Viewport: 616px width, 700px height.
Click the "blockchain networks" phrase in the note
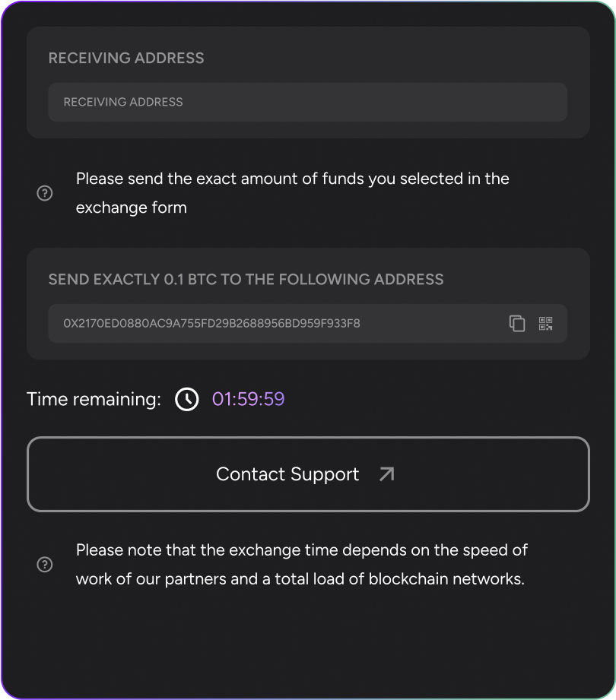[446, 578]
